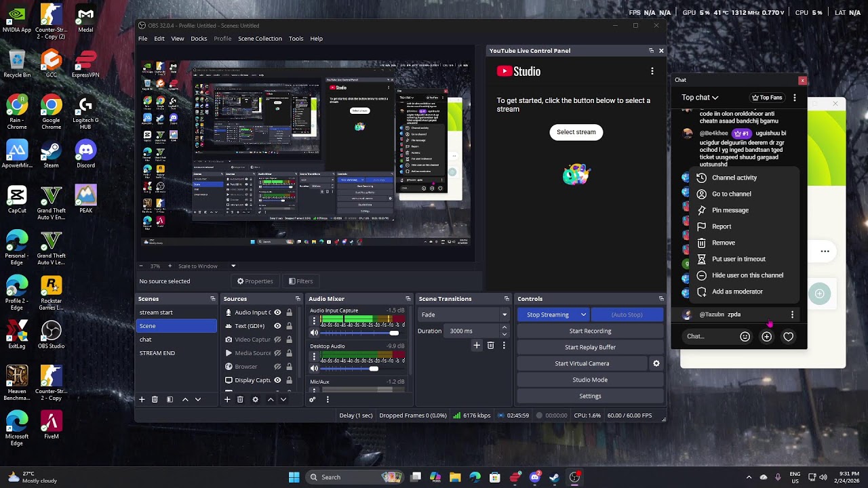Open emoji picker in chat input
This screenshot has height=488, width=868.
(x=745, y=337)
